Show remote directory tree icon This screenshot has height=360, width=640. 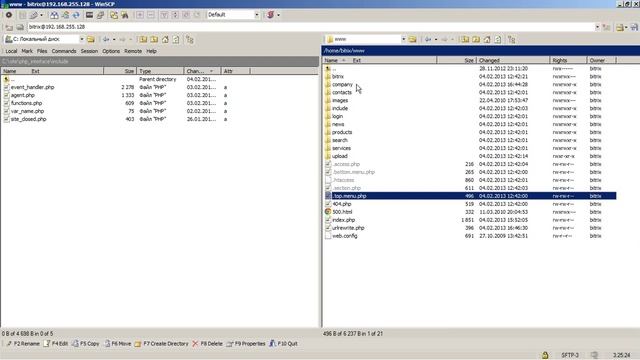point(511,39)
